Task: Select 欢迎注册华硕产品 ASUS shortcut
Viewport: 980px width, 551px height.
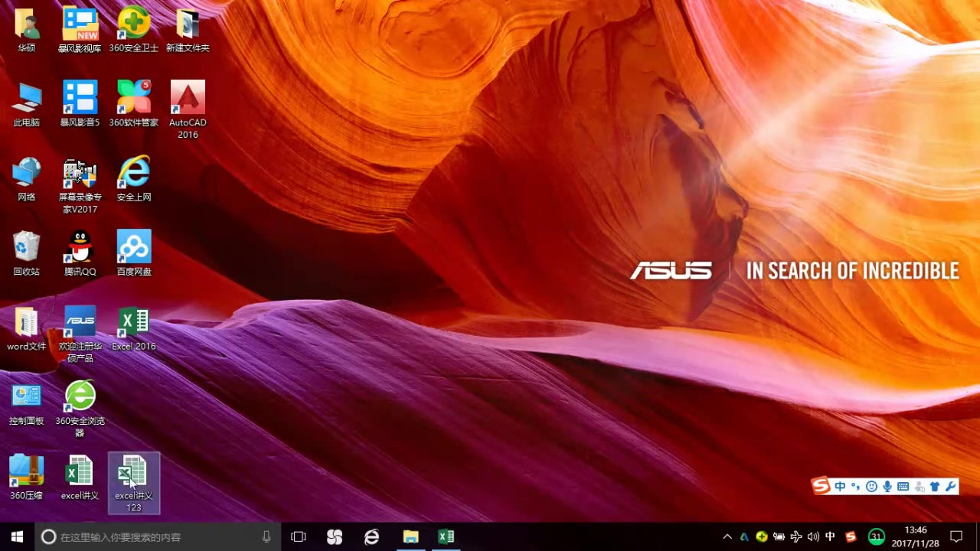Action: pyautogui.click(x=80, y=335)
